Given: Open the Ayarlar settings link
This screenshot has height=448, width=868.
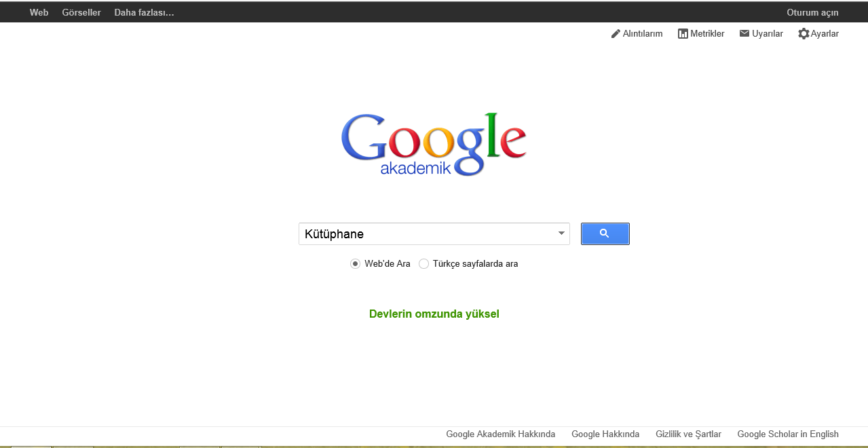Looking at the screenshot, I should [825, 33].
